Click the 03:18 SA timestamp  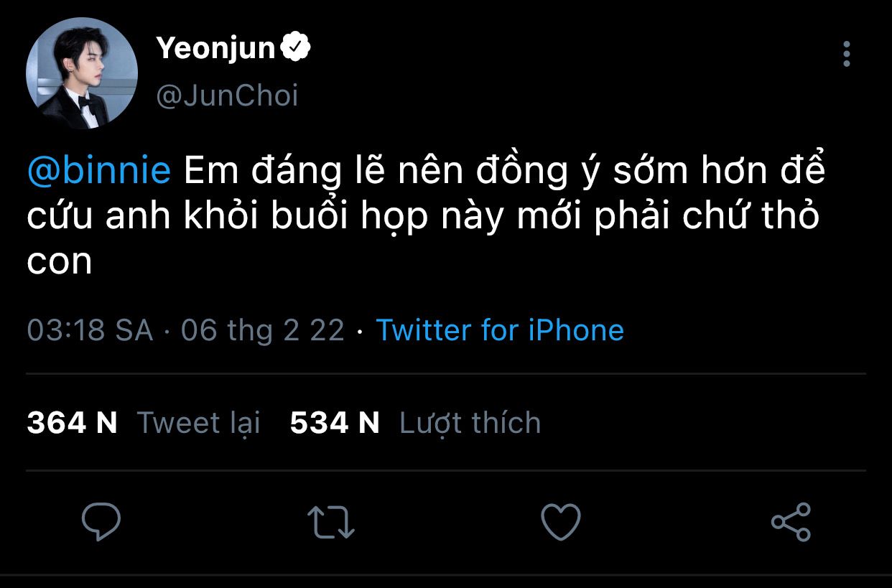(90, 330)
